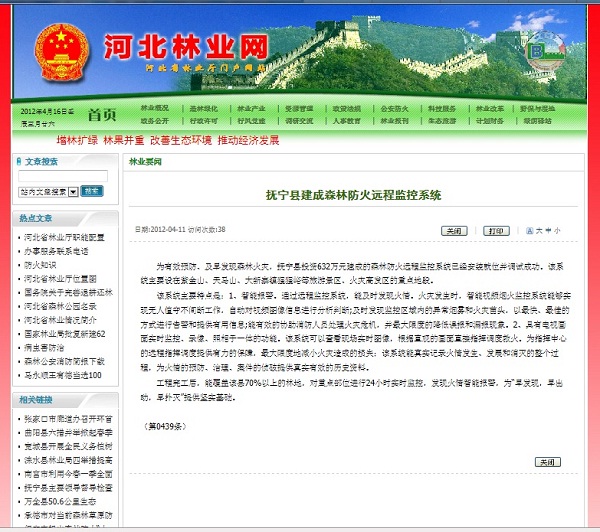Image resolution: width=600 pixels, height=532 pixels.
Task: Open hot article 国家林业局批复新建62
Action: tap(65, 334)
